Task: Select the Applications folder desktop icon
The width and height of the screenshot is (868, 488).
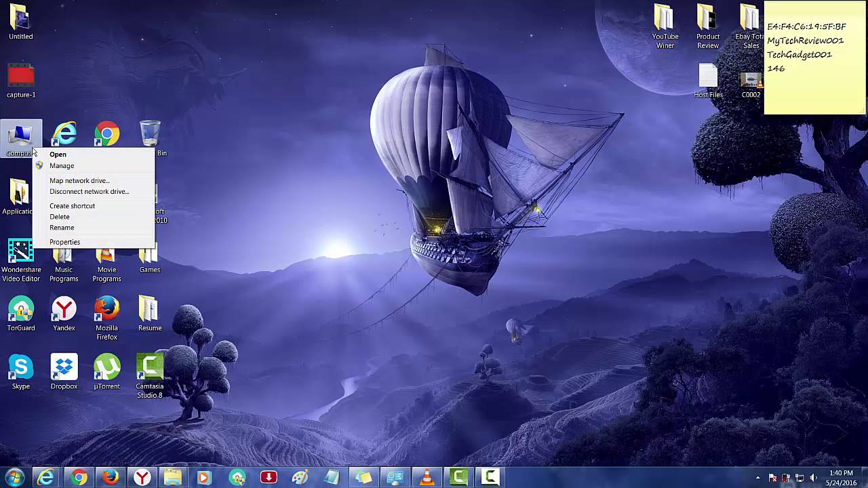Action: pos(19,197)
